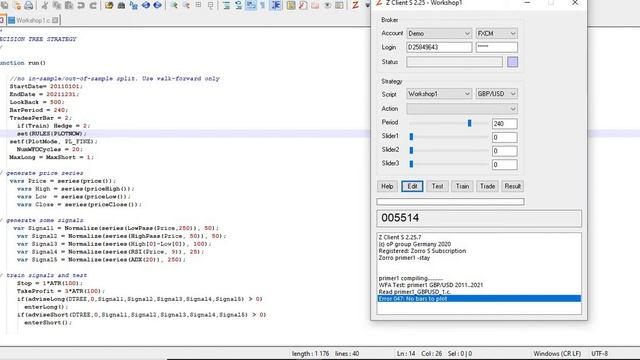Click the Login field containing D25849643
Screen dimensions: 640x360
[x=439, y=47]
